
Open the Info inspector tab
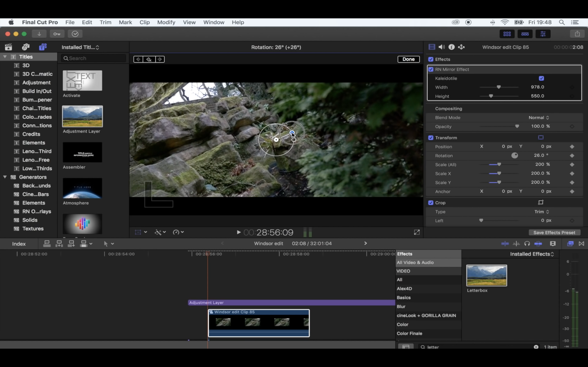click(451, 47)
